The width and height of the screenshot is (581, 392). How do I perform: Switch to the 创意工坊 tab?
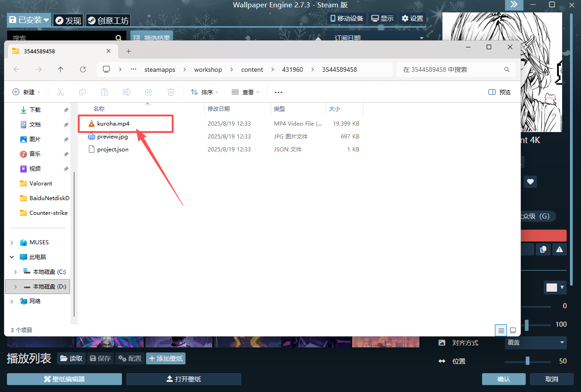pyautogui.click(x=108, y=20)
